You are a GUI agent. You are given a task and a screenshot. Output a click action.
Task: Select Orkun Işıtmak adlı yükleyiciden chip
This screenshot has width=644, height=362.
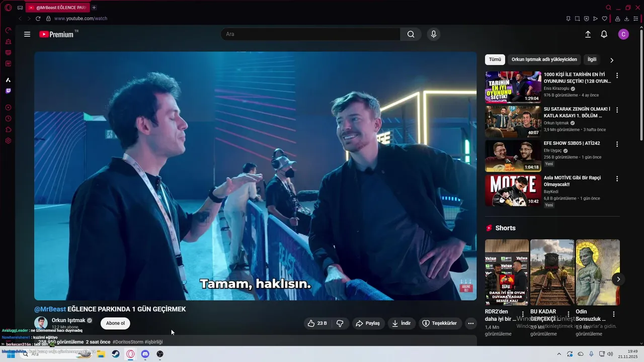tap(544, 59)
